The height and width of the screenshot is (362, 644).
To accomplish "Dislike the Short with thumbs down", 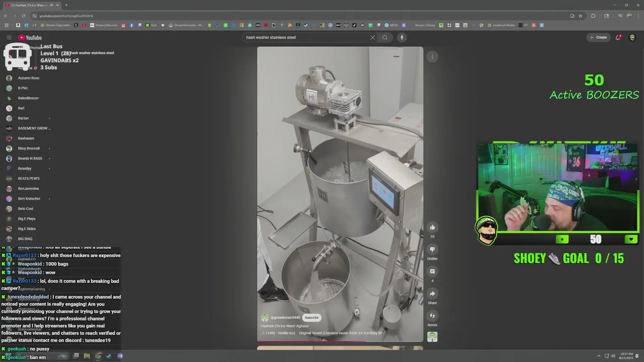I will [x=432, y=249].
